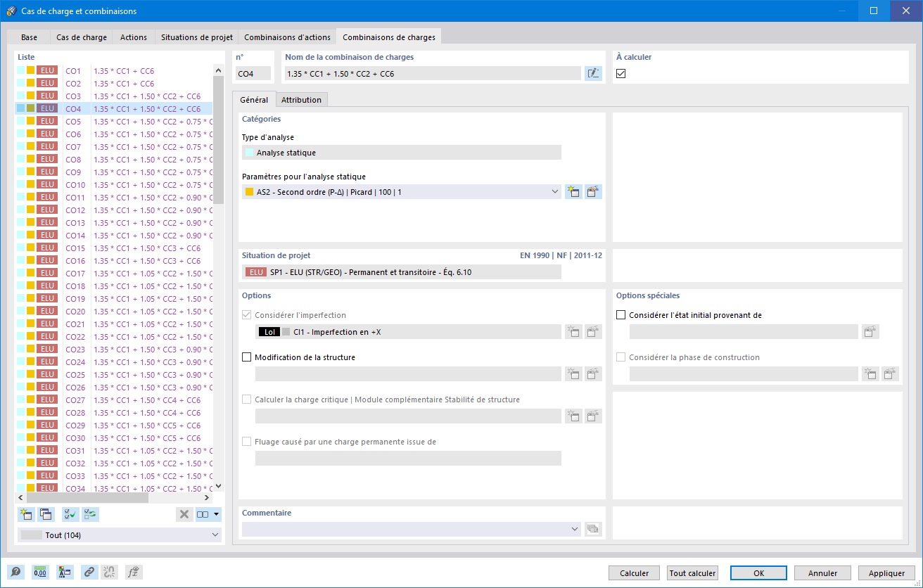Screen dimensions: 923x588
Task: Click new imperfection case icon beside CI1
Action: click(x=573, y=332)
